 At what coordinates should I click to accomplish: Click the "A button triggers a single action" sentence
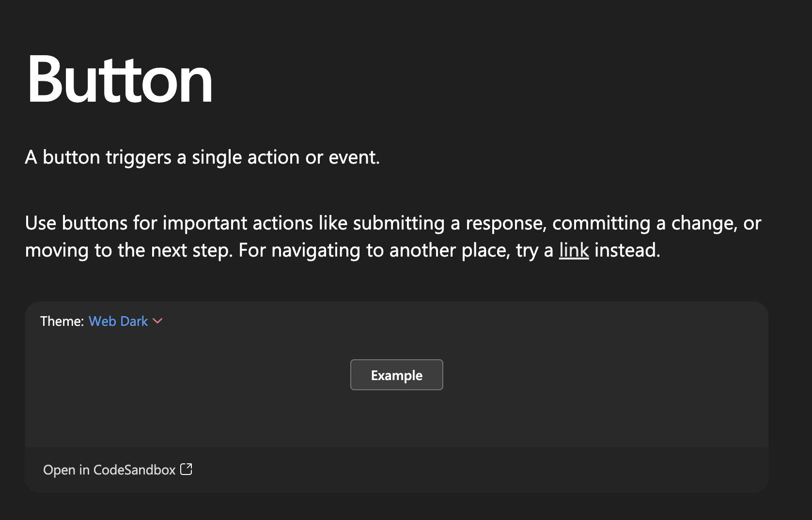203,157
